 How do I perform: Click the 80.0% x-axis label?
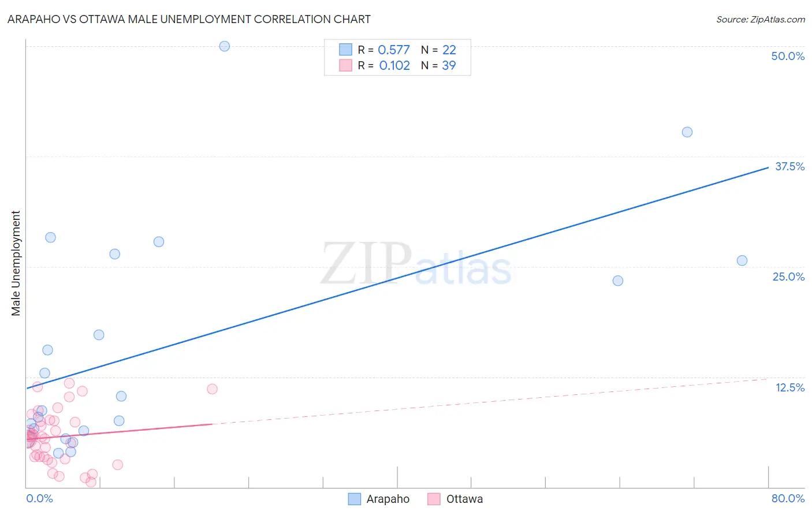(x=788, y=498)
